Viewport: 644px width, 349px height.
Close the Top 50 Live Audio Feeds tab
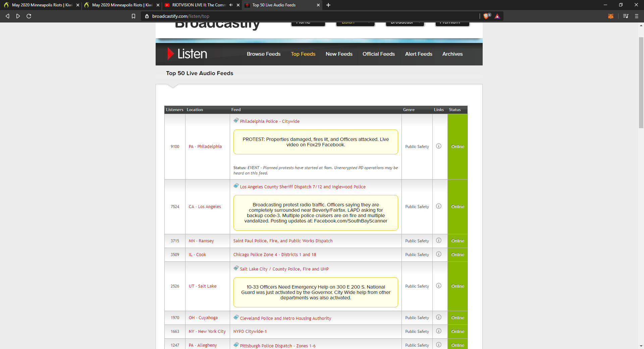tap(318, 5)
